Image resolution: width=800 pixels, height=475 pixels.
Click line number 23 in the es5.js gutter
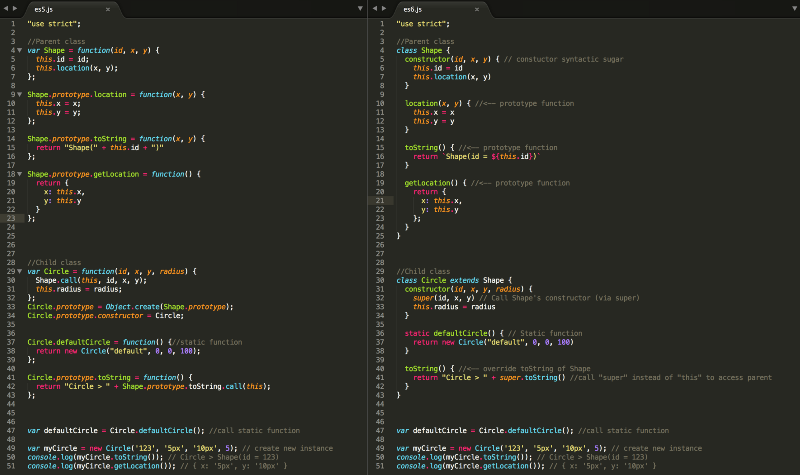tap(10, 218)
